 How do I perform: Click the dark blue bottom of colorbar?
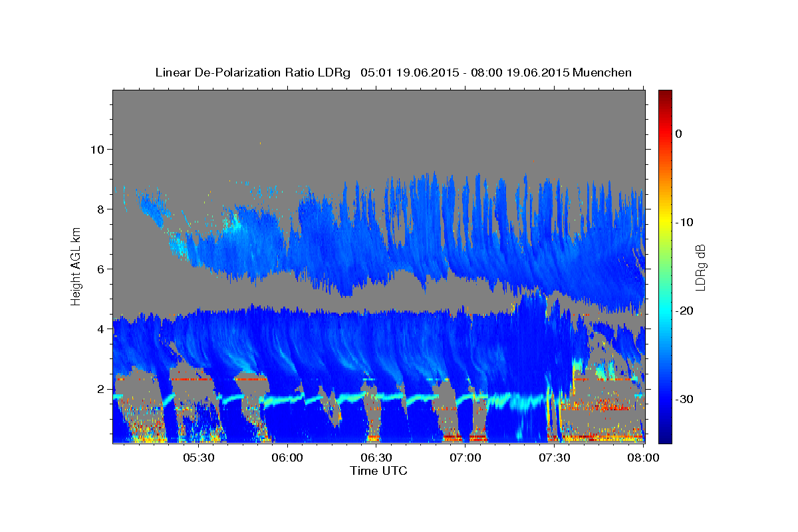(x=665, y=436)
